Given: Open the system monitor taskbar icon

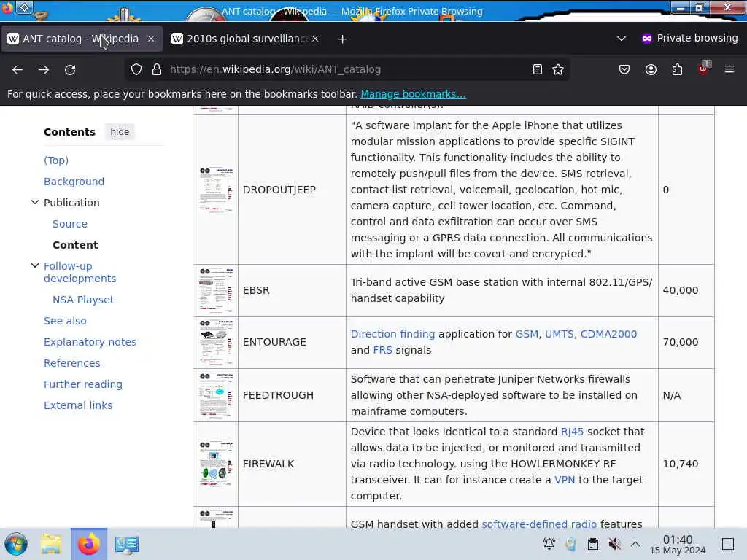Looking at the screenshot, I should click(x=127, y=544).
